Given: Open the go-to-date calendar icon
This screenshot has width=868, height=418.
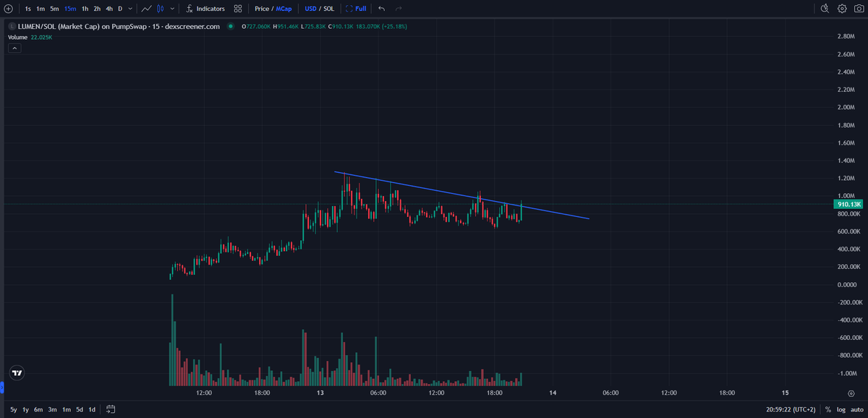Looking at the screenshot, I should [111, 409].
